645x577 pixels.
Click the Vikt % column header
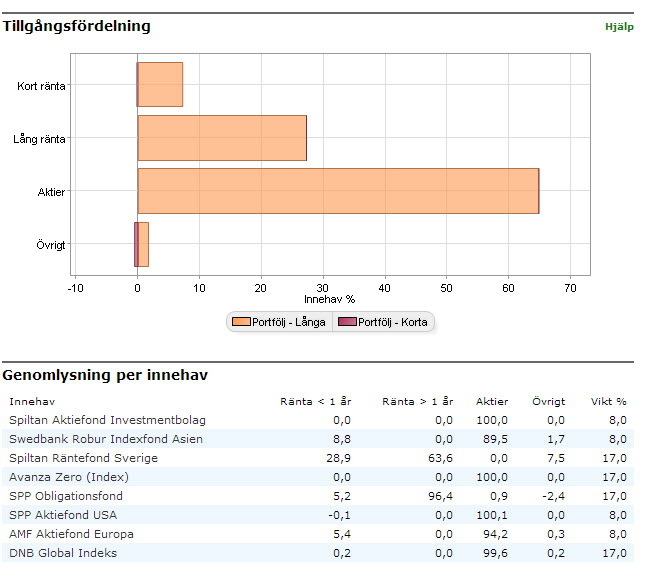(x=608, y=401)
